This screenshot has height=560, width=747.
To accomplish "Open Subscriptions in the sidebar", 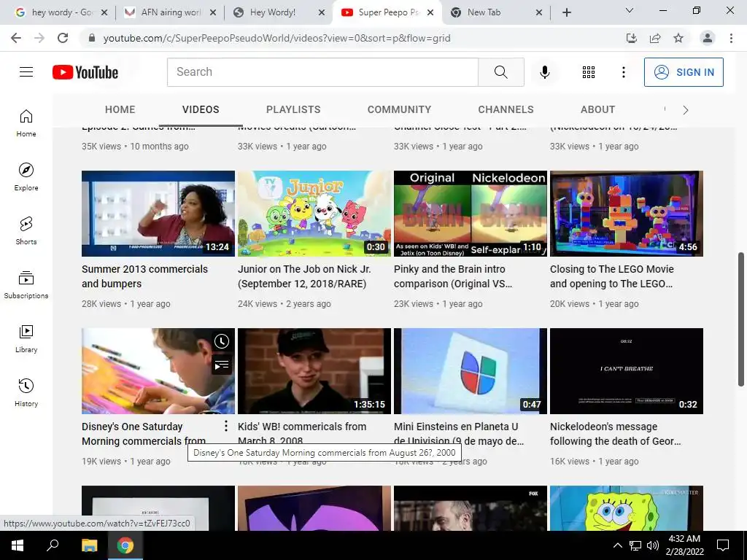I will [26, 284].
